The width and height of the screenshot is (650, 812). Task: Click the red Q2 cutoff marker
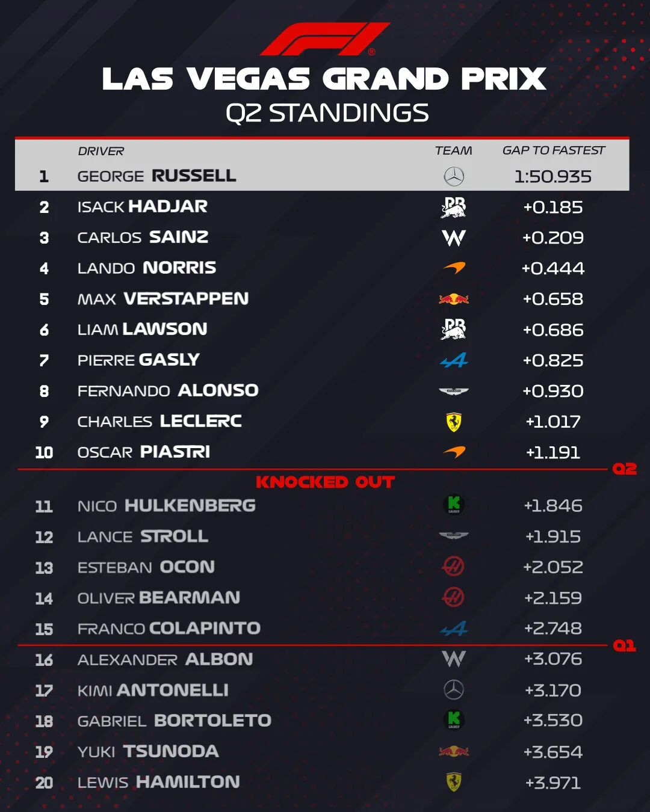(624, 469)
